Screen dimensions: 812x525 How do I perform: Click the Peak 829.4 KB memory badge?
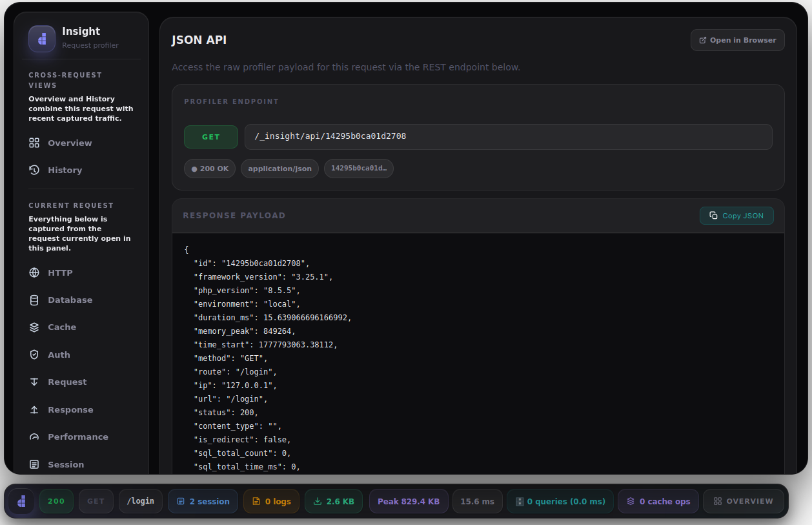pyautogui.click(x=409, y=501)
